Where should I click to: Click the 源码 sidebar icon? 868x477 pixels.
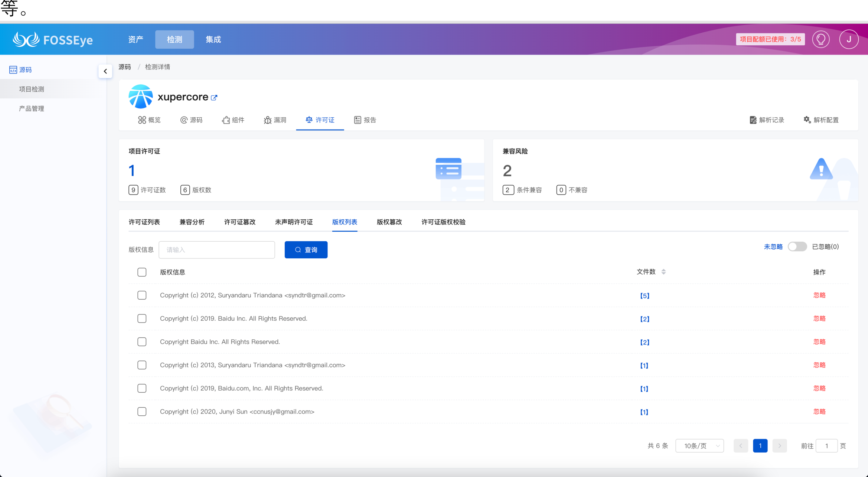pyautogui.click(x=13, y=70)
